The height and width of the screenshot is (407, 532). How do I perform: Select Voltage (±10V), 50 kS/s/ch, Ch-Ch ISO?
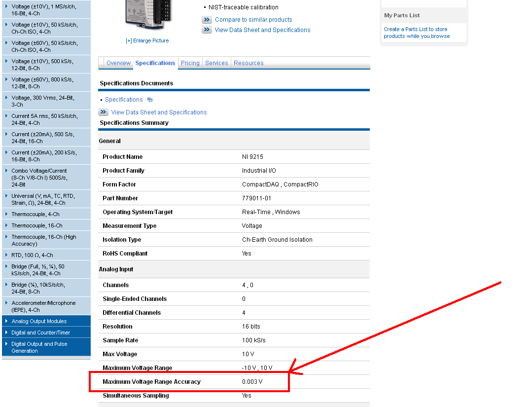click(46, 28)
